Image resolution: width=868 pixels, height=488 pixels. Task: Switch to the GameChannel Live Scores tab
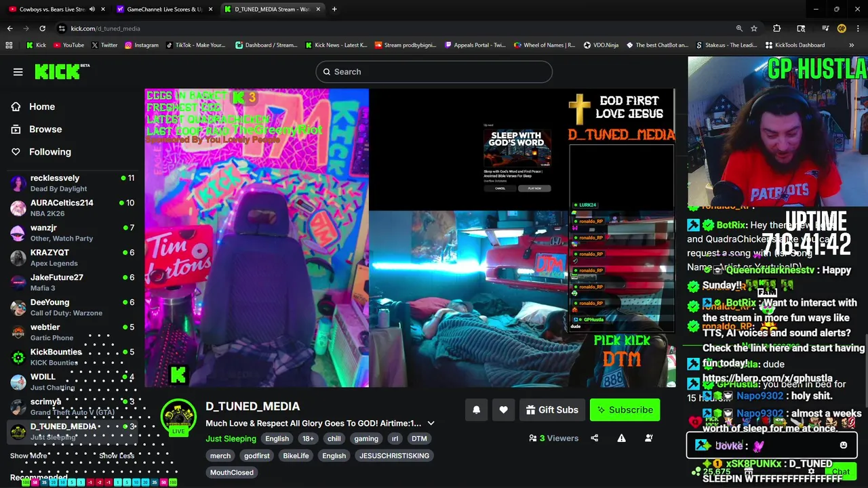click(x=164, y=9)
